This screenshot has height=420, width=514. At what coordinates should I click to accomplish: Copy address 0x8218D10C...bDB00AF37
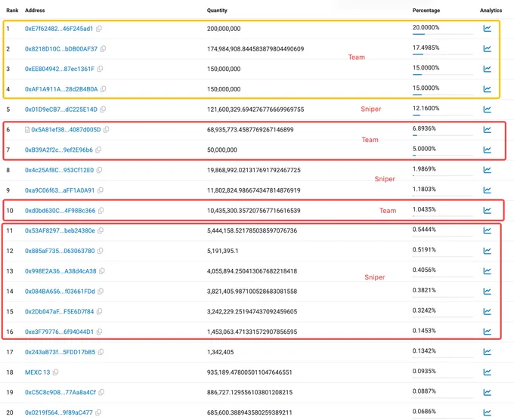point(103,49)
